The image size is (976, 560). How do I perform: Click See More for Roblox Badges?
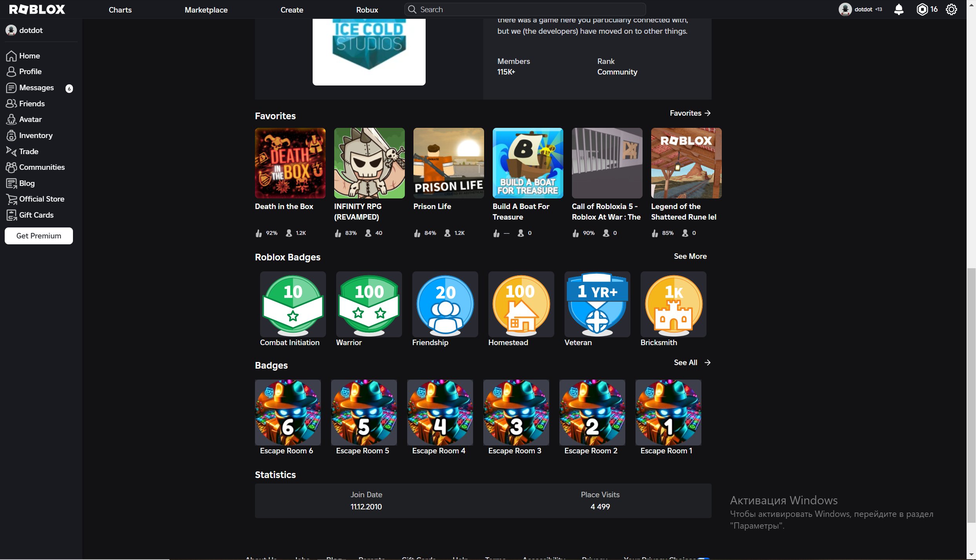pyautogui.click(x=690, y=256)
